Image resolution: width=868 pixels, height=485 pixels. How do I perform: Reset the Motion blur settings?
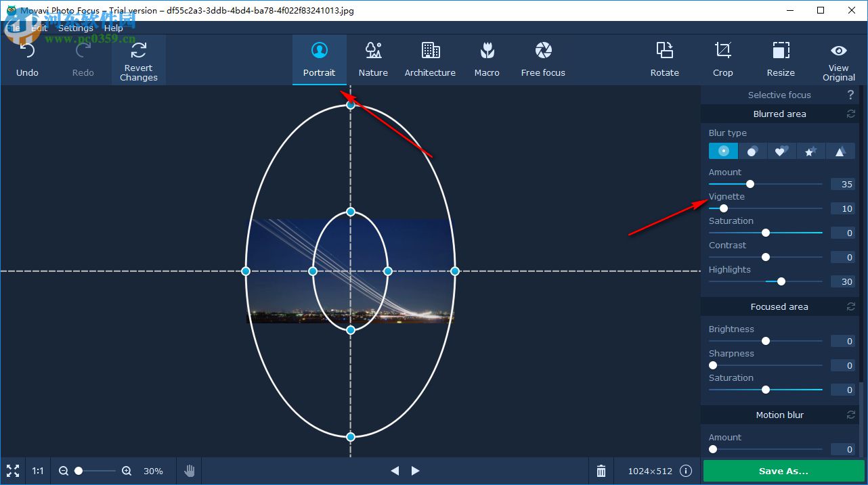click(851, 415)
